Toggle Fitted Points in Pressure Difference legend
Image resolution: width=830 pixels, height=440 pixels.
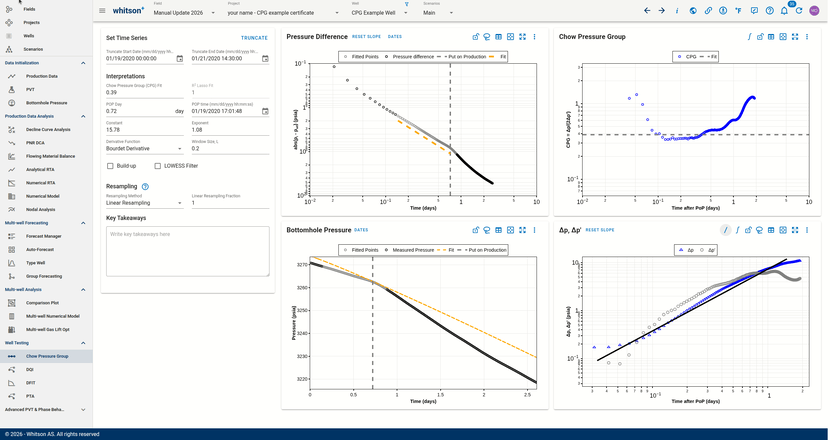point(360,57)
